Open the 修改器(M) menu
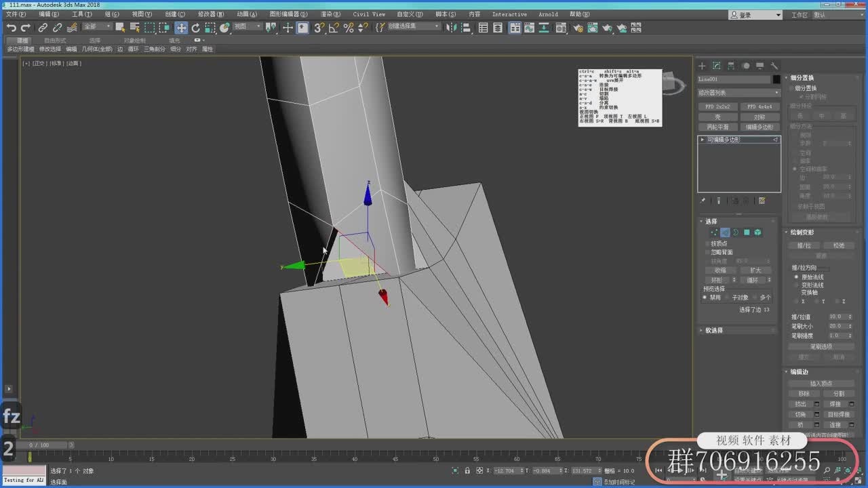Image resolution: width=868 pixels, height=488 pixels. click(x=211, y=14)
